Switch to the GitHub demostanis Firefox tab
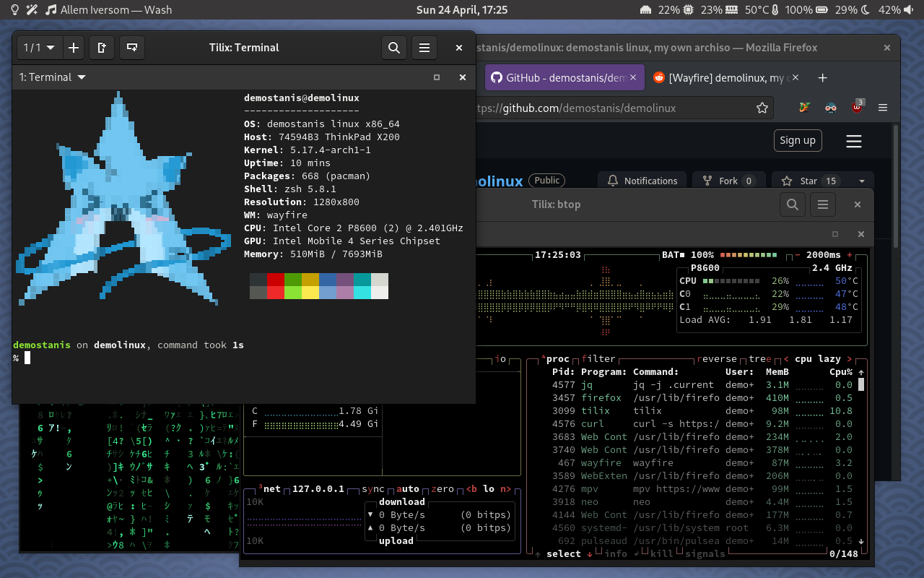This screenshot has width=924, height=578. (565, 77)
